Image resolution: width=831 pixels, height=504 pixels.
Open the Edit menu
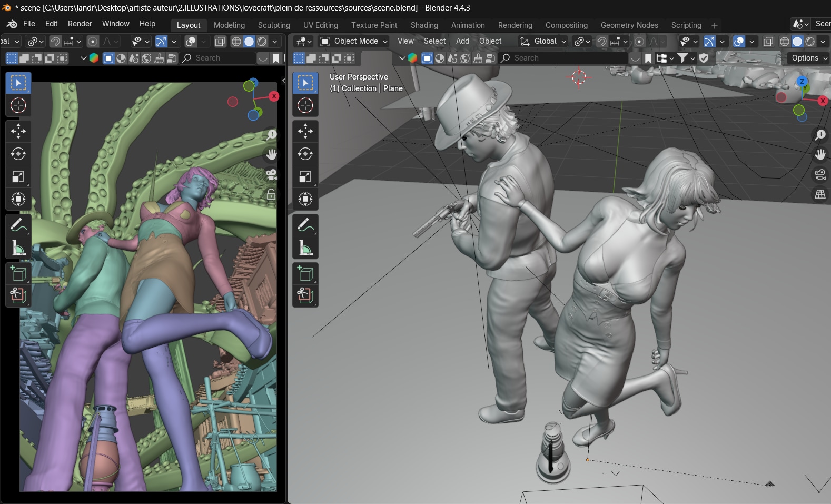click(52, 24)
